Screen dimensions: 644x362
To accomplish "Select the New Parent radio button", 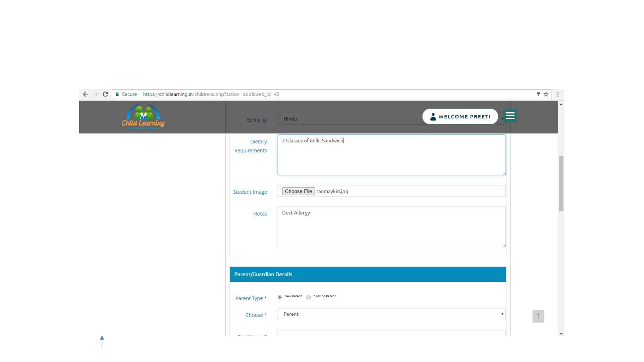I will 280,297.
